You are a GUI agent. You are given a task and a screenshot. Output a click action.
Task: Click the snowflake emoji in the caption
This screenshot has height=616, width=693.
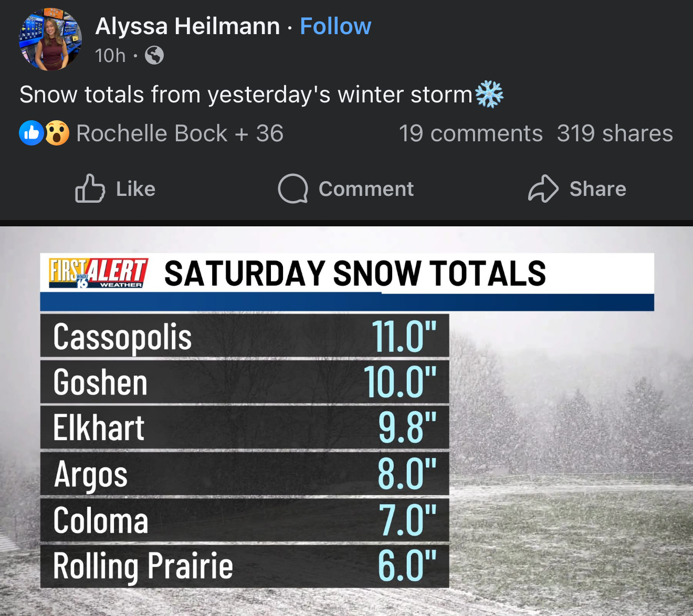489,95
